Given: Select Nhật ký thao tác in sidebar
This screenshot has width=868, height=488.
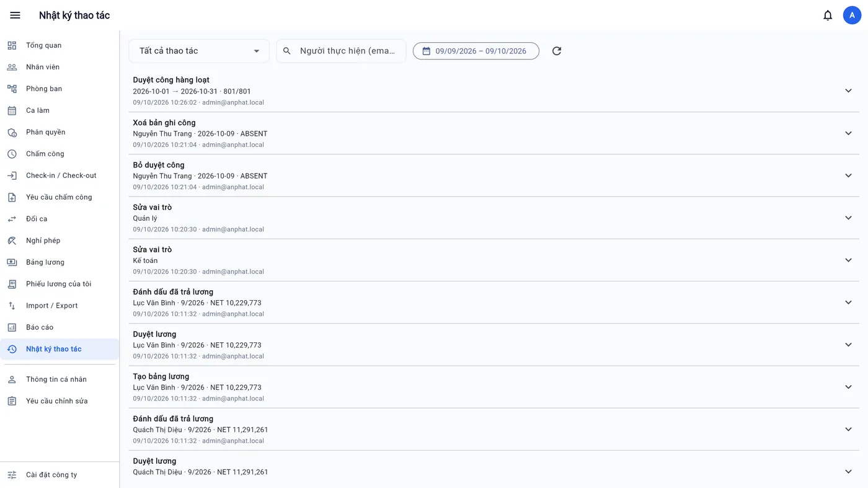Looking at the screenshot, I should pyautogui.click(x=60, y=349).
